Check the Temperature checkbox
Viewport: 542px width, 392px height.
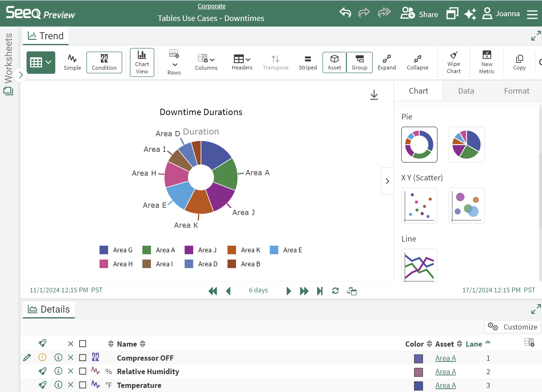click(83, 385)
